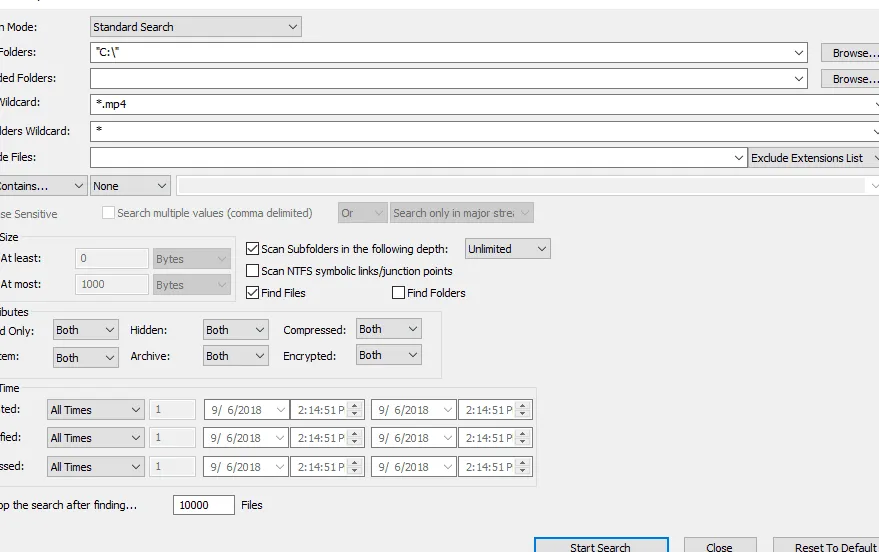Click Browse button for excluded folders

pos(849,79)
